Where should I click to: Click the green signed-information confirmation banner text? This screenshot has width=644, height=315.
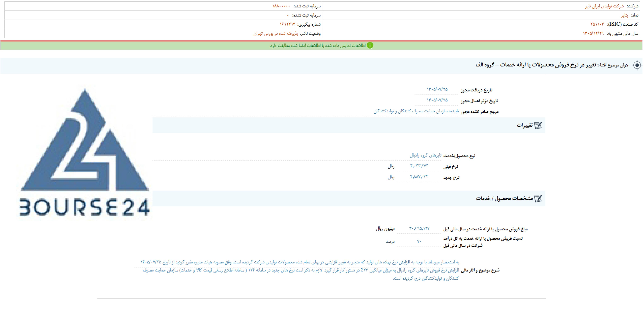pyautogui.click(x=318, y=45)
